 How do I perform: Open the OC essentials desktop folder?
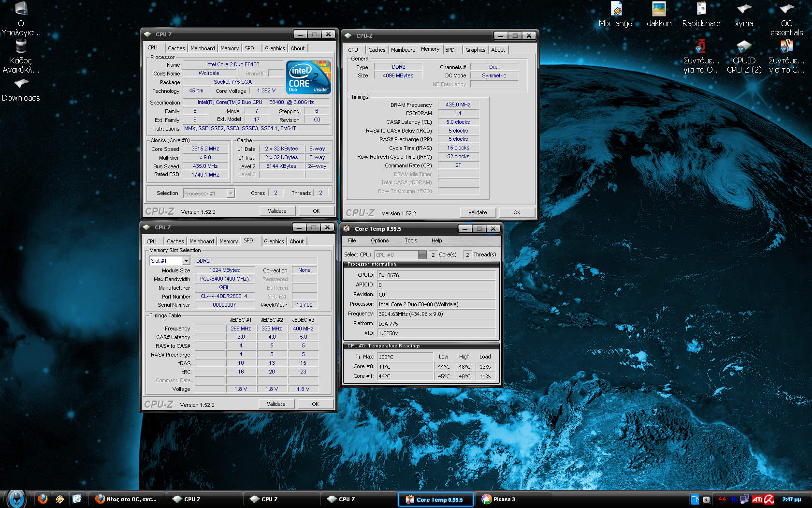[786, 18]
